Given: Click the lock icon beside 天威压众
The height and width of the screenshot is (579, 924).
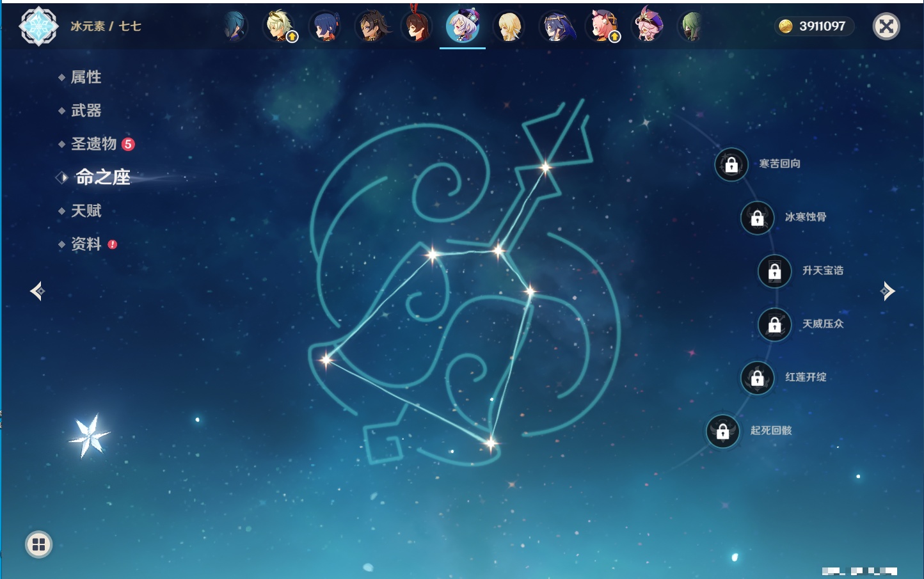Looking at the screenshot, I should (x=774, y=324).
